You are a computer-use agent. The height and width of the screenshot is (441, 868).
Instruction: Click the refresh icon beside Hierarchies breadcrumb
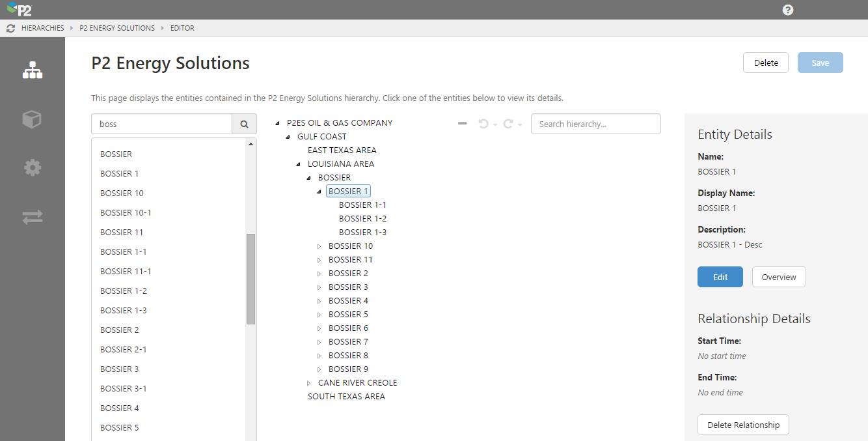(x=10, y=29)
